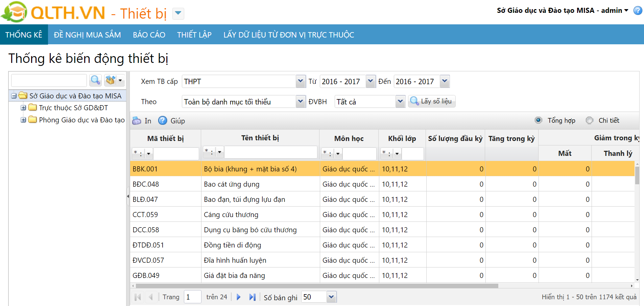Expand Phòng Giáo dục và Đào tạo node

[x=23, y=120]
